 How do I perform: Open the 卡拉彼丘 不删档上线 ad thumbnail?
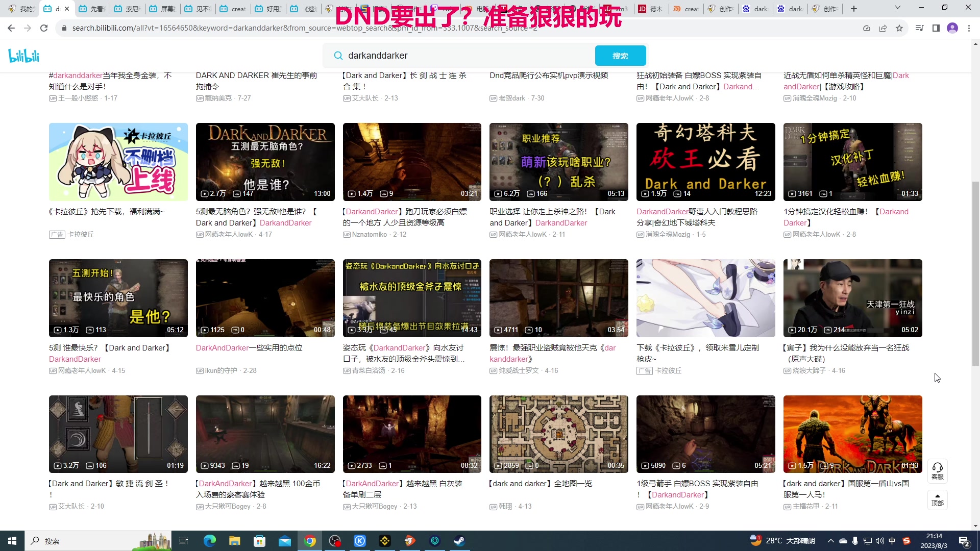coord(118,162)
